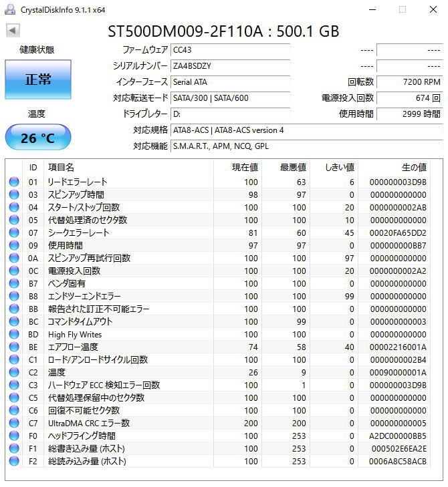This screenshot has height=487, width=448.
Task: Click raw value 000502E6EA2E in F1 row
Action: (x=399, y=449)
